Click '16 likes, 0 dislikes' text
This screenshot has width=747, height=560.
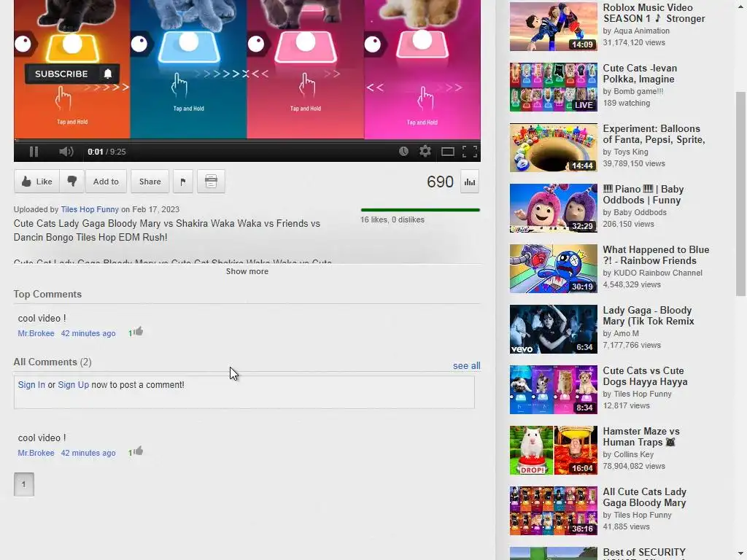pos(392,219)
